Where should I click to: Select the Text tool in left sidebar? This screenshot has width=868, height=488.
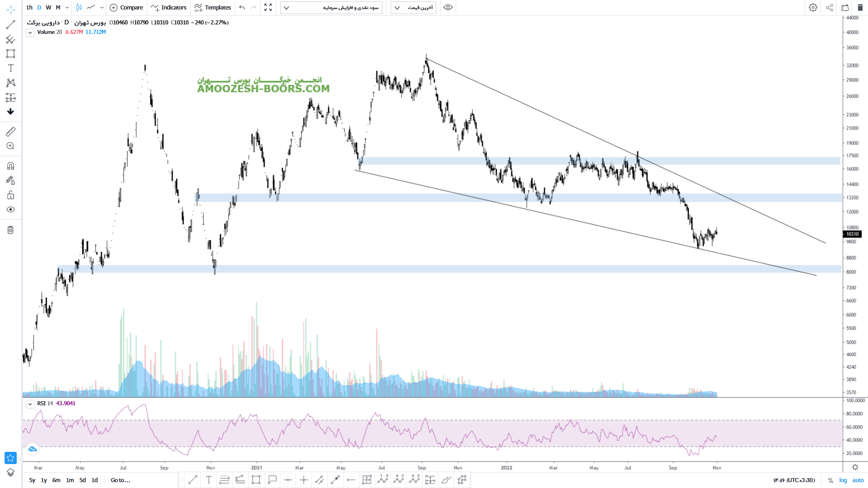[x=10, y=68]
